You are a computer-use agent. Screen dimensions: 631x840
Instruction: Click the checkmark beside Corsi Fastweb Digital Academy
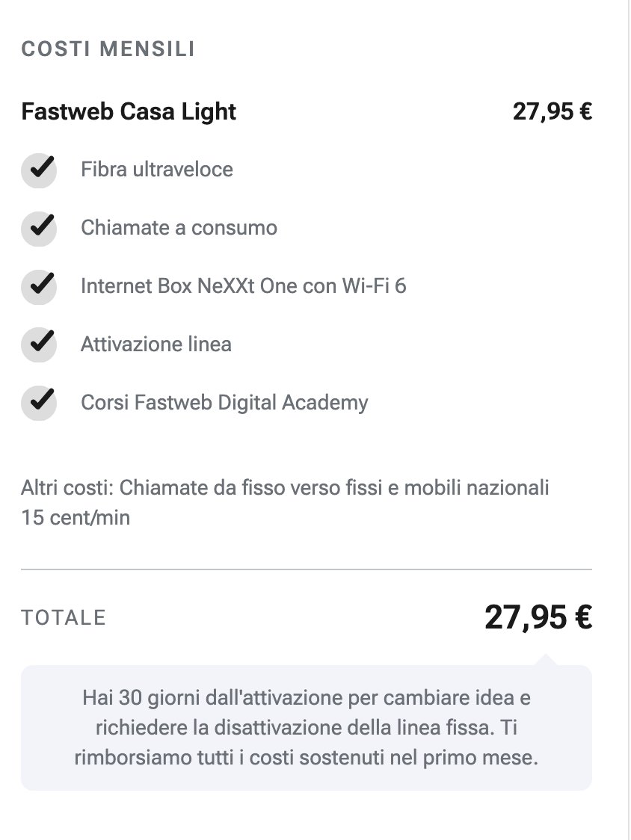click(39, 403)
